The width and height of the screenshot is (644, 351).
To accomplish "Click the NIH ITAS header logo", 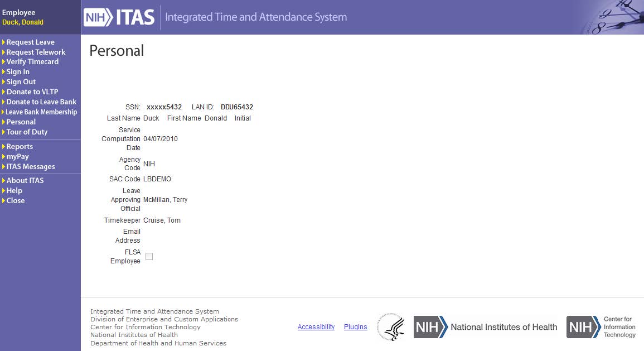I will [x=119, y=17].
